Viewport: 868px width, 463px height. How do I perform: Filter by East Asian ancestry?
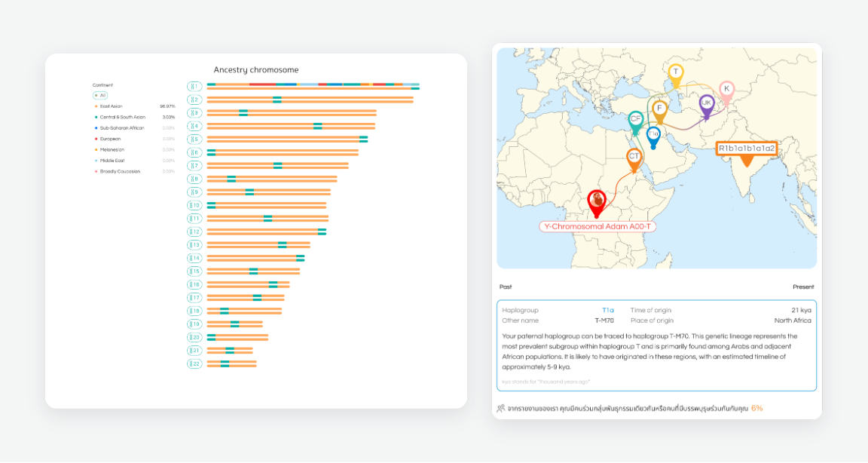tap(111, 106)
